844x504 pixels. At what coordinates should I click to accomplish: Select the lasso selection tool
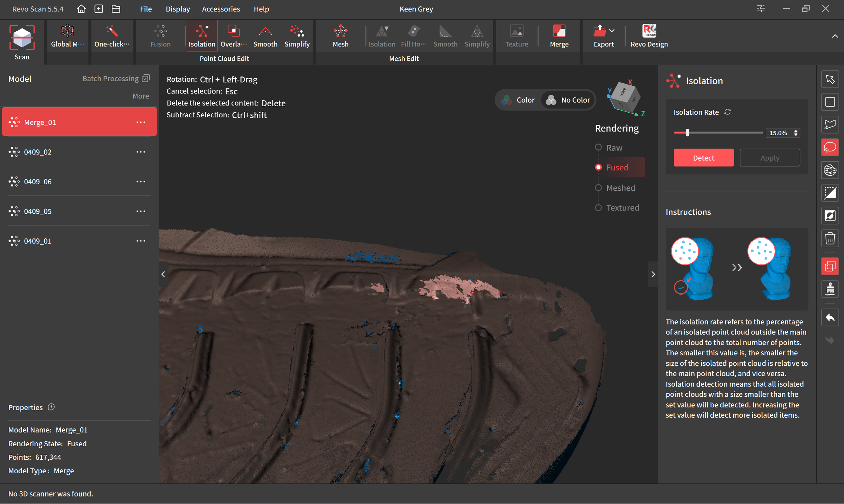(x=830, y=147)
